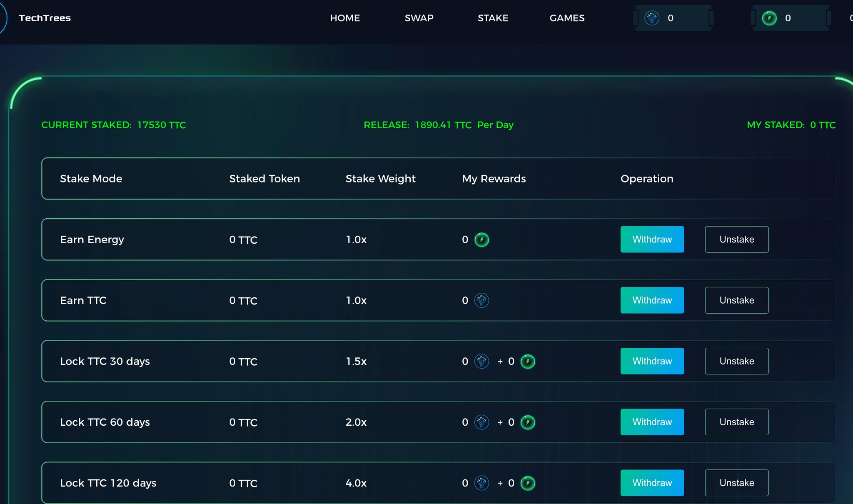The image size is (853, 504).
Task: Click the TTC icon in Lock 30 days rewards
Action: [481, 361]
